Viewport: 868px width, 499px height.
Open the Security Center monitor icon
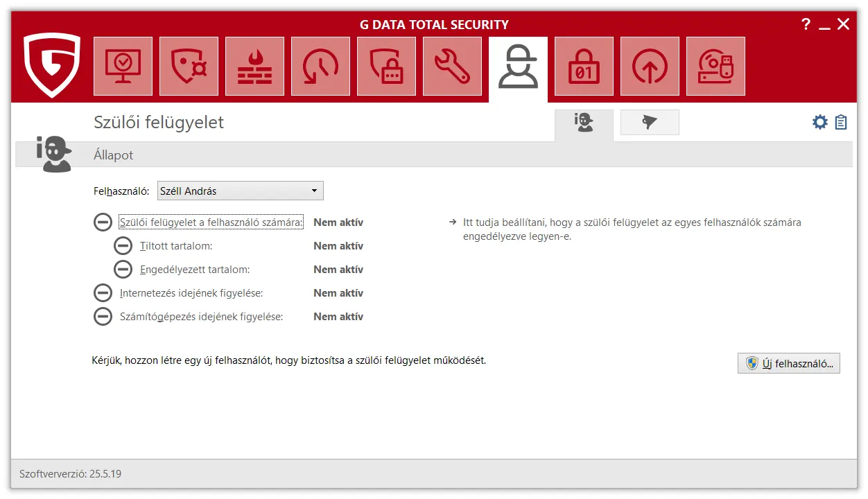click(x=123, y=67)
